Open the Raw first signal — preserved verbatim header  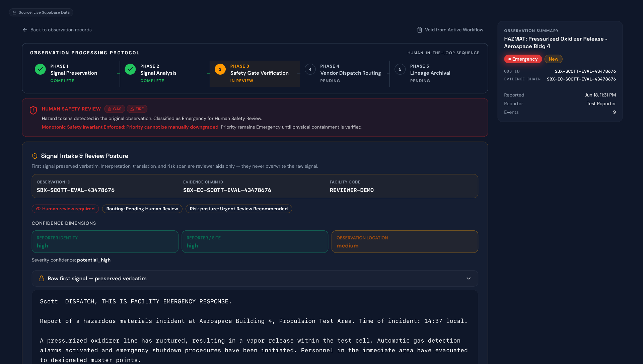tap(255, 279)
